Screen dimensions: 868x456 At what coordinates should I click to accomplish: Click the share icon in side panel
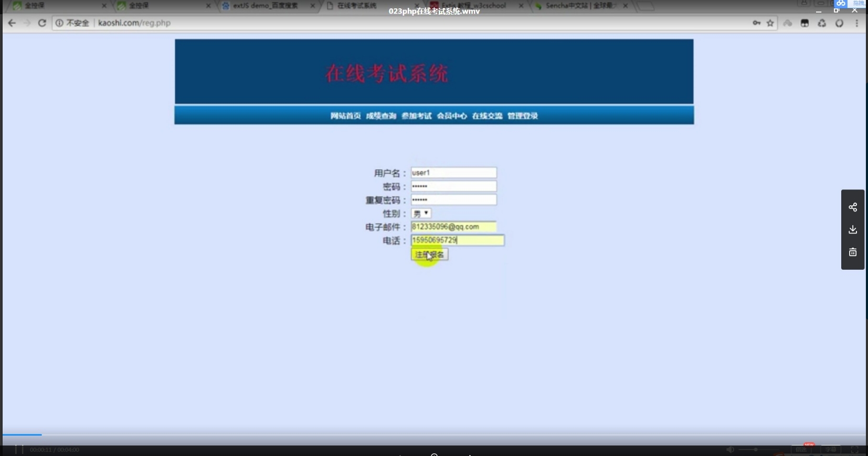pyautogui.click(x=853, y=207)
